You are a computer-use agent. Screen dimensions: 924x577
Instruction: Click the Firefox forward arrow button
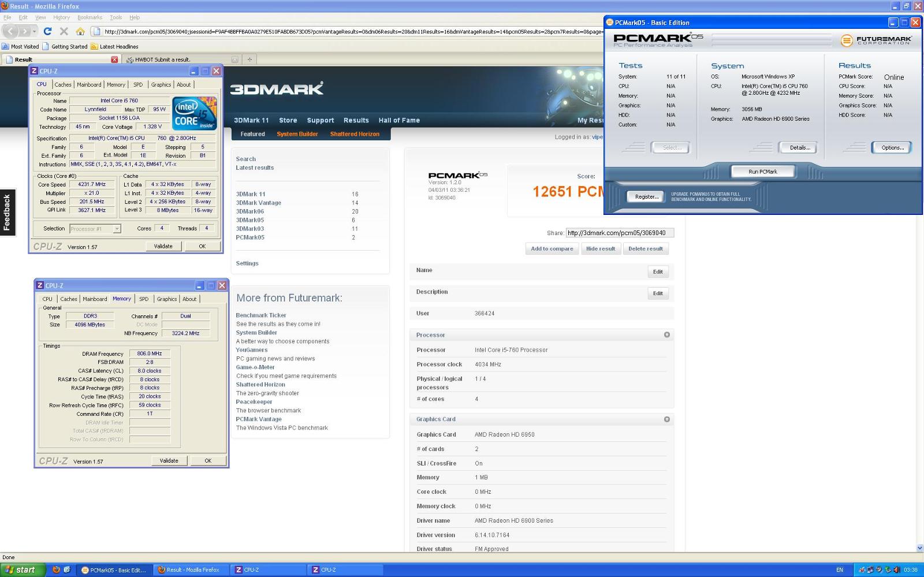click(x=25, y=31)
